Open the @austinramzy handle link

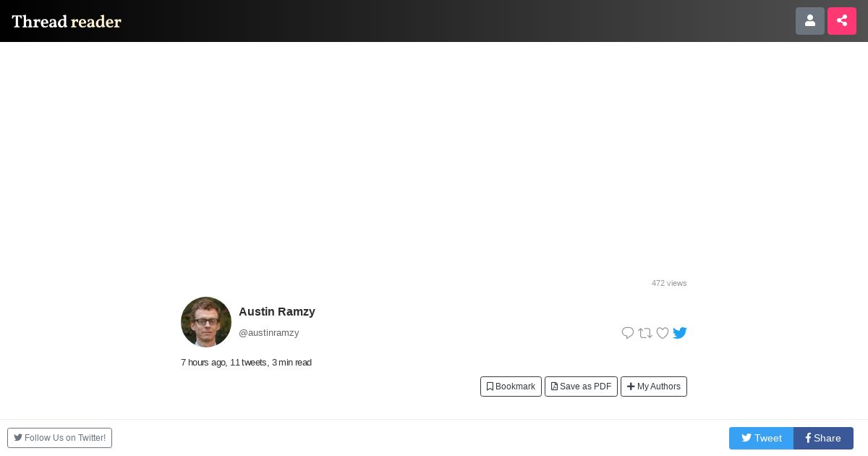point(269,333)
